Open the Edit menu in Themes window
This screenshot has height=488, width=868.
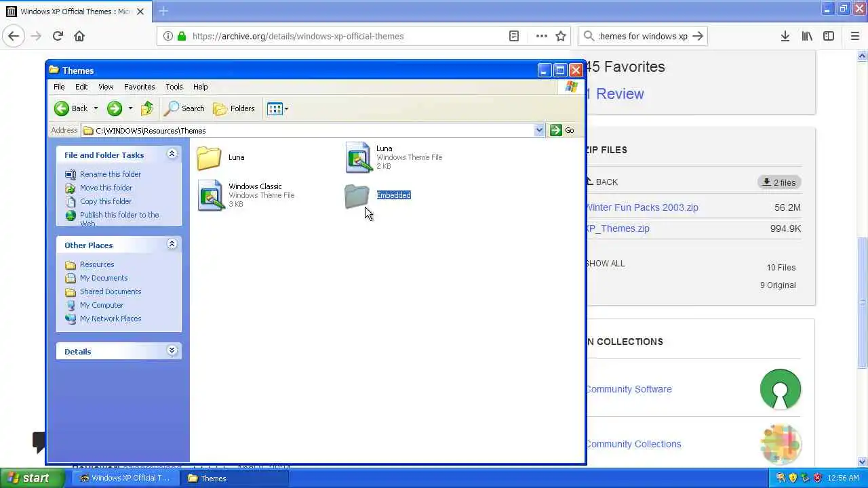tap(81, 87)
